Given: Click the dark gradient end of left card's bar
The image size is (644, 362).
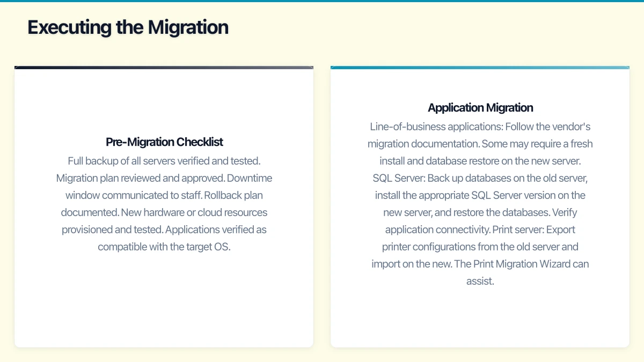Looking at the screenshot, I should [32, 67].
